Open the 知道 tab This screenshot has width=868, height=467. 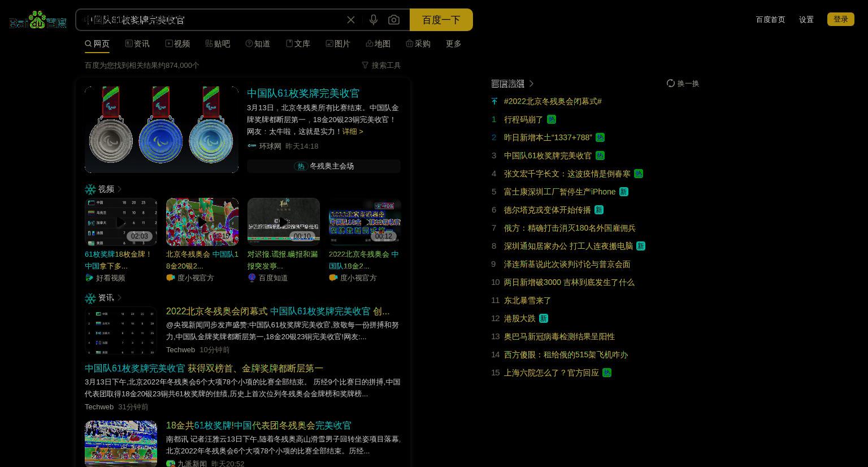click(x=258, y=44)
